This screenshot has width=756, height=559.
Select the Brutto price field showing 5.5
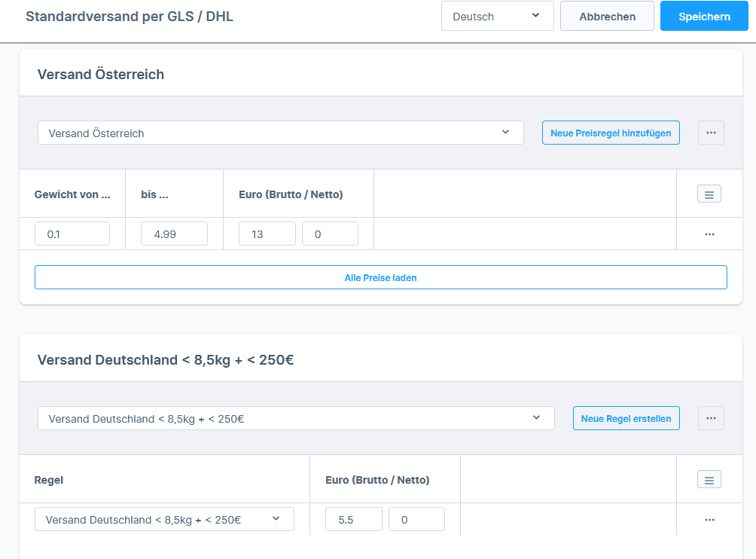click(353, 519)
